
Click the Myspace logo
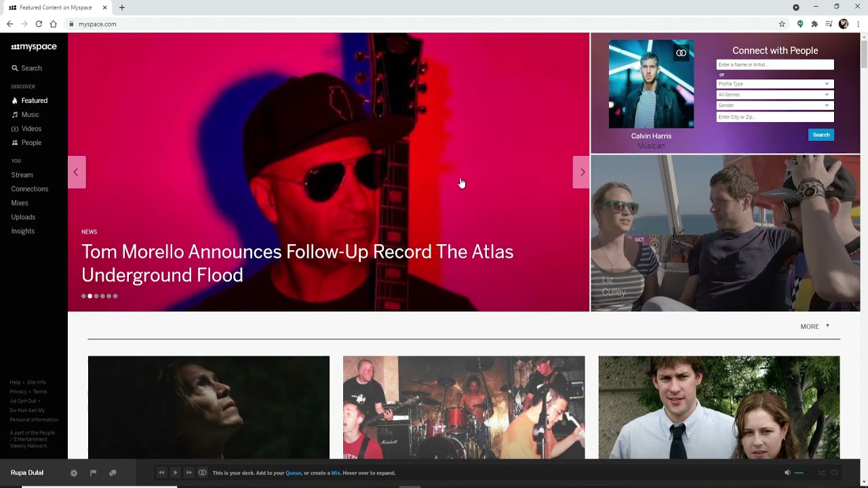point(34,47)
